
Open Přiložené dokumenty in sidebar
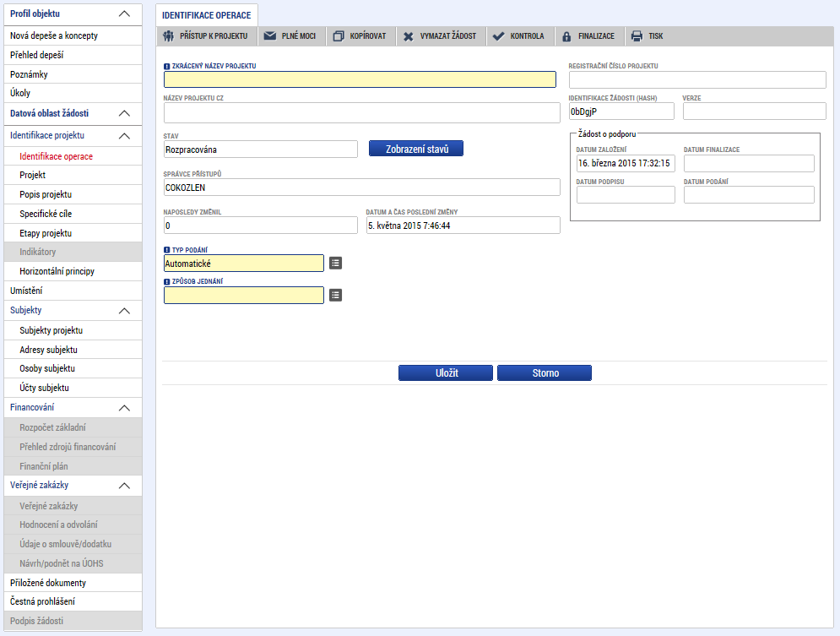click(x=73, y=583)
